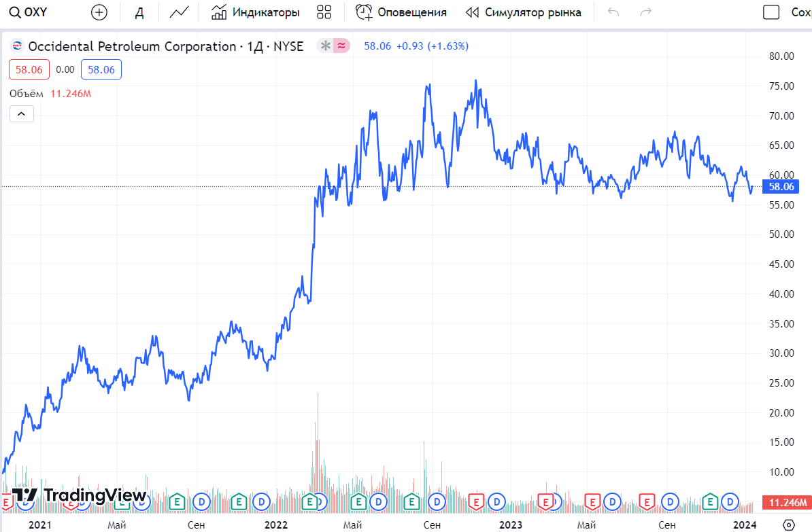Click dividend D marker after Май 2023
The image size is (812, 532).
tap(613, 501)
